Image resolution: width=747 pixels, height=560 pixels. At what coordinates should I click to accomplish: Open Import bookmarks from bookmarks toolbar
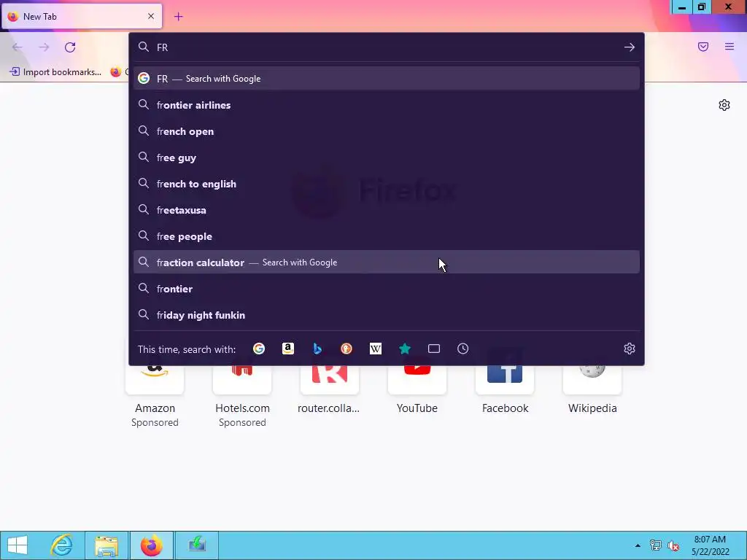pos(55,72)
